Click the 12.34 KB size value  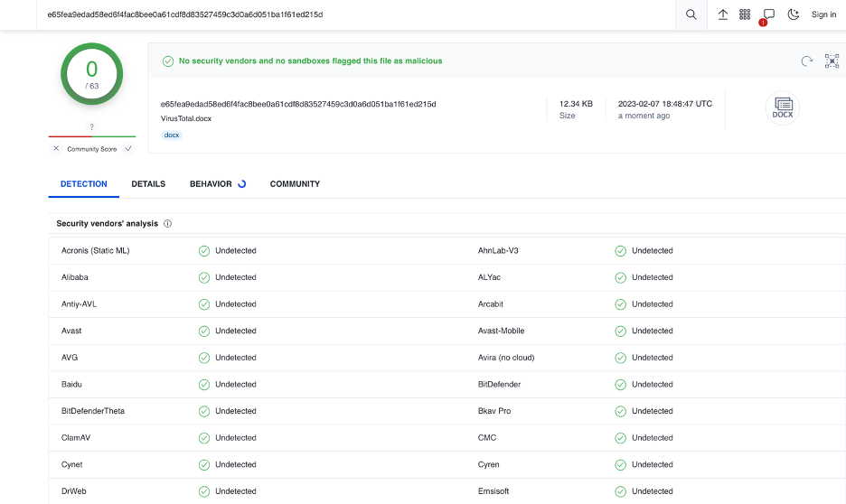pos(576,104)
